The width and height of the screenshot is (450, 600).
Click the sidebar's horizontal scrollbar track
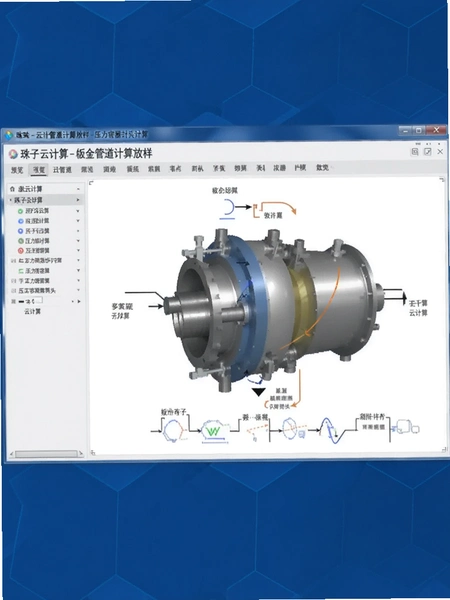point(46,454)
